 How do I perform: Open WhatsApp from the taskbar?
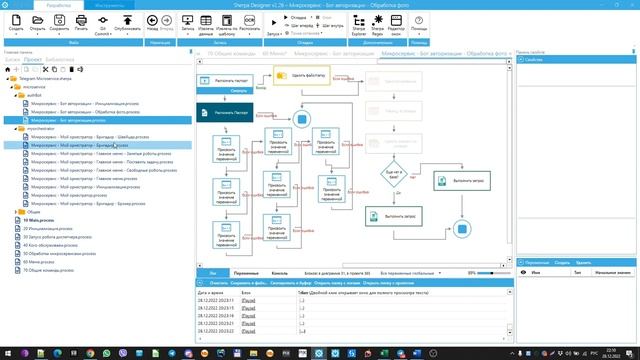[107, 353]
